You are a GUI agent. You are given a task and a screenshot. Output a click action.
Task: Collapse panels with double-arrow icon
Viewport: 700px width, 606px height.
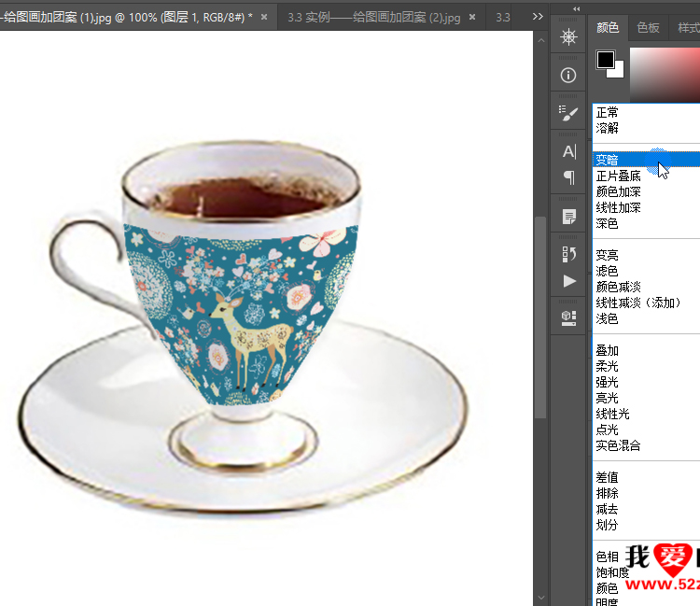click(x=577, y=8)
